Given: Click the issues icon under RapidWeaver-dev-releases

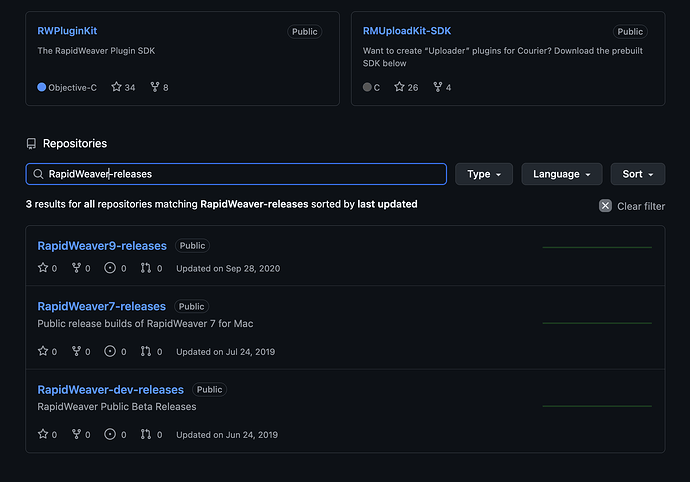Looking at the screenshot, I should (111, 435).
